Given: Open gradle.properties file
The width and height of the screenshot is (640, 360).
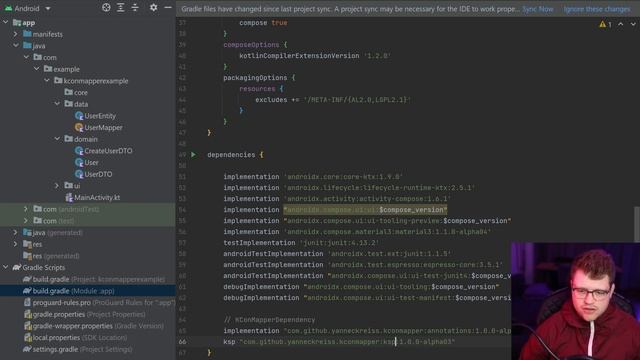Looking at the screenshot, I should coord(84,314).
